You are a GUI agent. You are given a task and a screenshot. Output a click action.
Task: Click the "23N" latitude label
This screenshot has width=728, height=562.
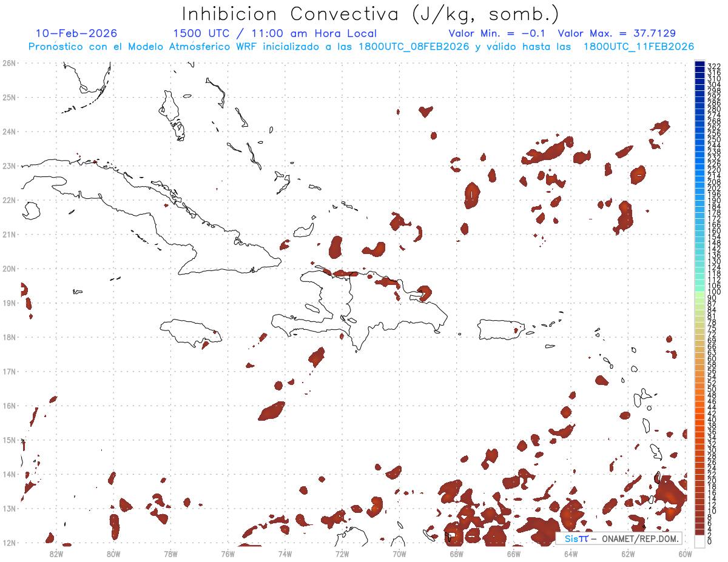click(9, 166)
